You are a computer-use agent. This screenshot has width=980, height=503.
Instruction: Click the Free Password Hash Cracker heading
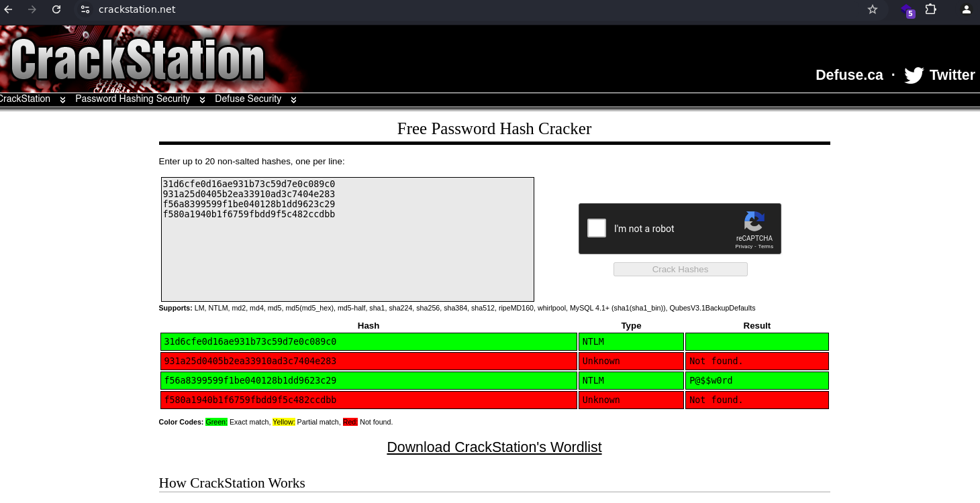pos(494,129)
